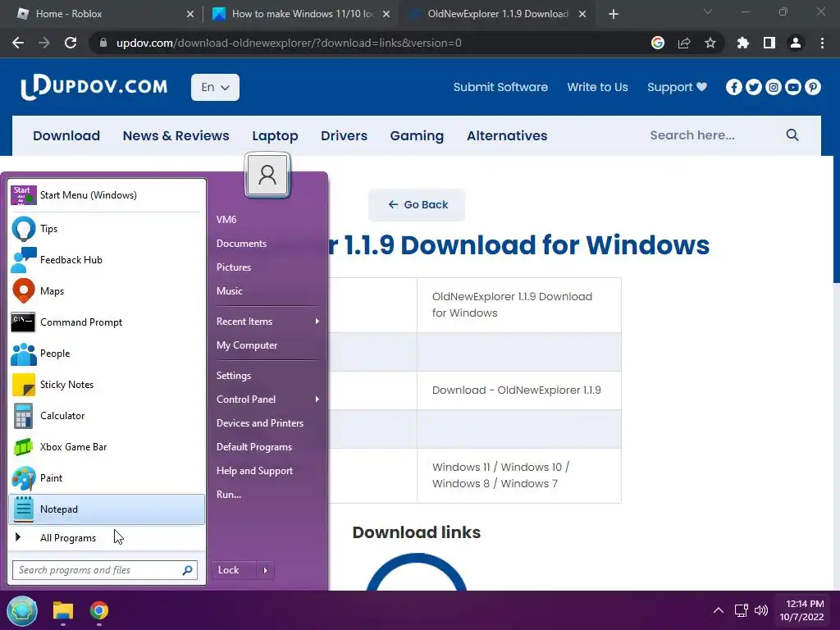The image size is (840, 630).
Task: Open Write to Us link
Action: [x=597, y=87]
